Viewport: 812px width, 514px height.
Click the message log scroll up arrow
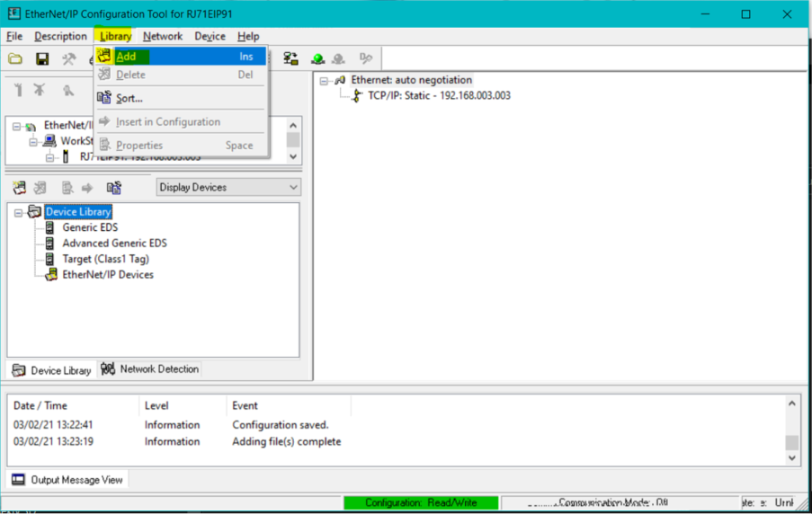pyautogui.click(x=792, y=403)
